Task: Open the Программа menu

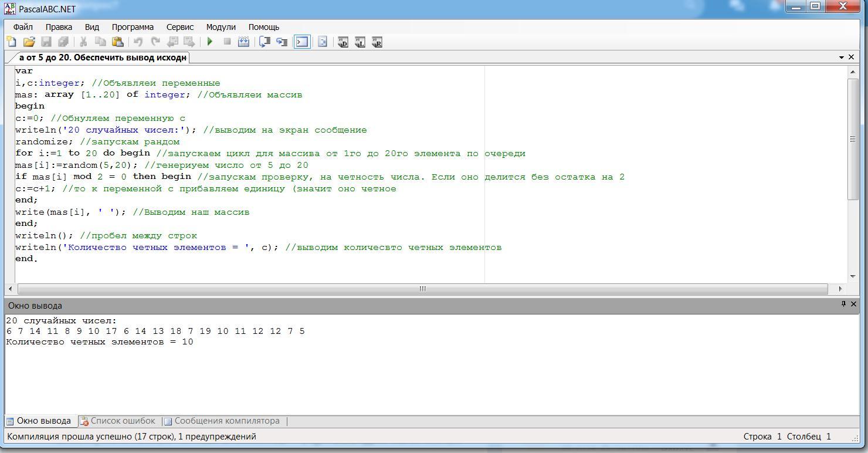Action: click(x=133, y=27)
